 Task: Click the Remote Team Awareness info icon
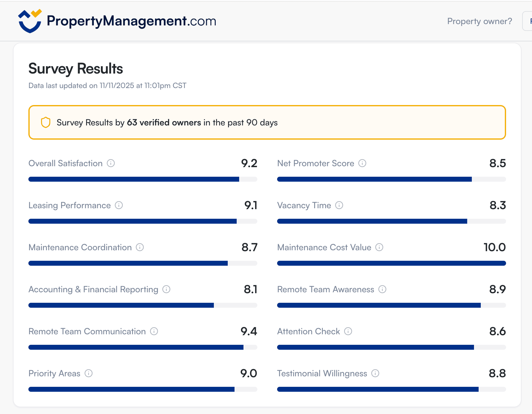point(382,289)
